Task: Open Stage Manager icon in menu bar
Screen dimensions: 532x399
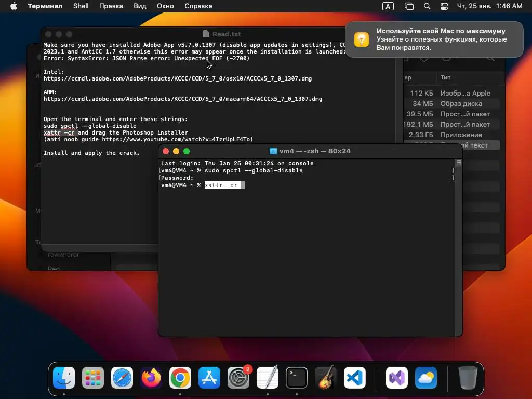Action: [409, 6]
